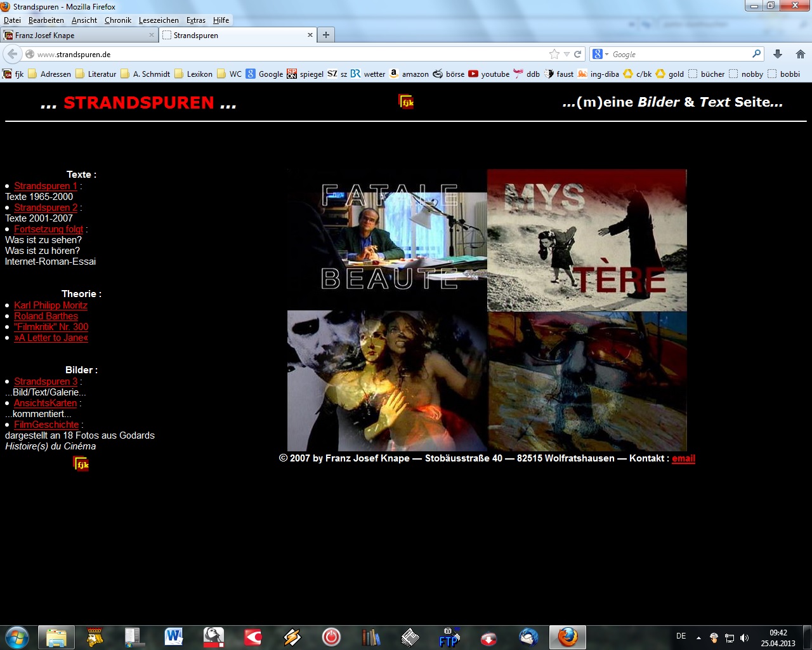
Task: Open the FilmGeschichte link
Action: tap(46, 425)
